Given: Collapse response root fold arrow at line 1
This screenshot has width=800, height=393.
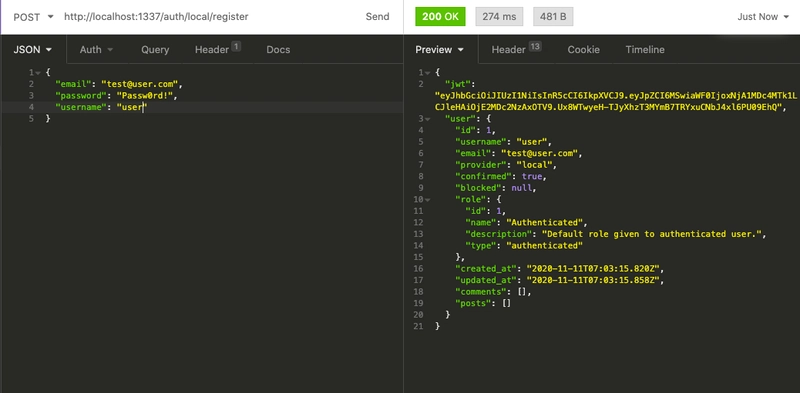Looking at the screenshot, I should [x=427, y=72].
